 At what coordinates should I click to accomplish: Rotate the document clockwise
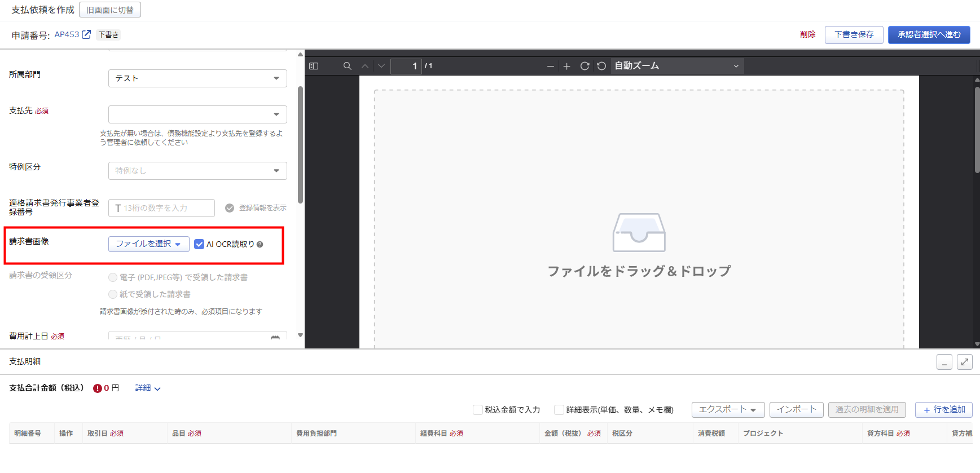(x=585, y=66)
